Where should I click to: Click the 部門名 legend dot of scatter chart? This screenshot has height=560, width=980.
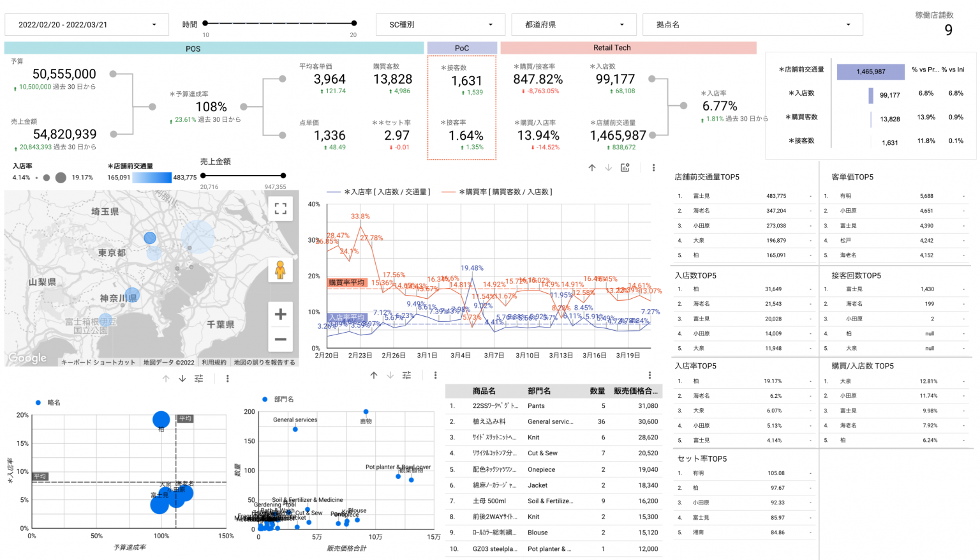(x=265, y=399)
